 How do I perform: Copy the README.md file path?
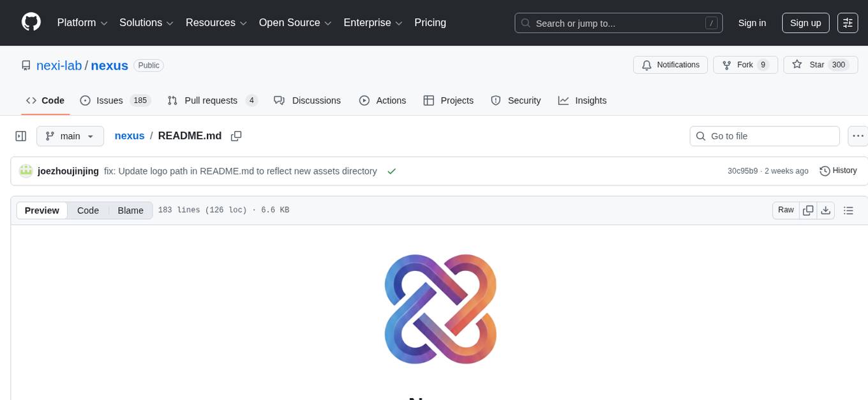coord(236,136)
